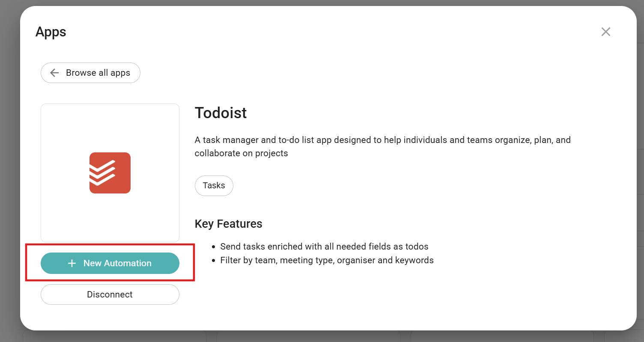Viewport: 644px width, 342px height.
Task: Click the first feature's bullet point marker
Action: click(214, 247)
